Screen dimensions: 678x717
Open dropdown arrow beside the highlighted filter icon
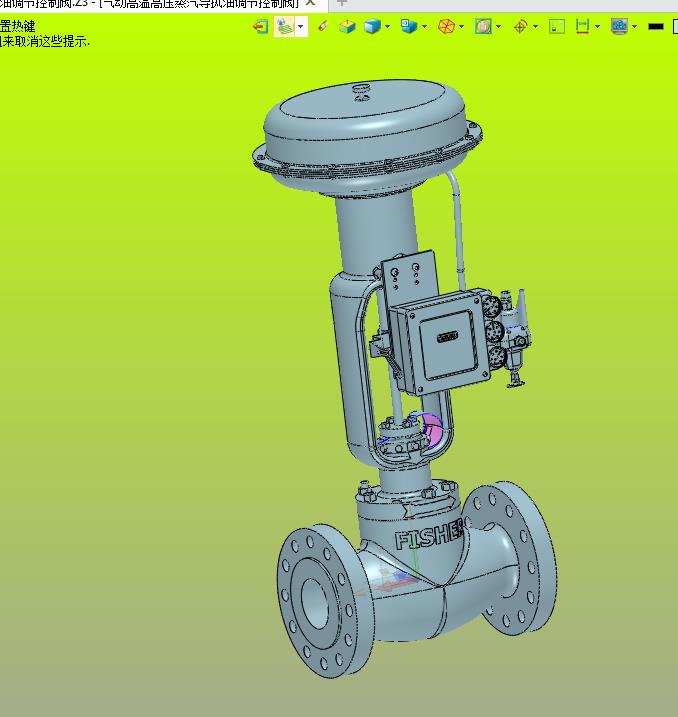300,27
